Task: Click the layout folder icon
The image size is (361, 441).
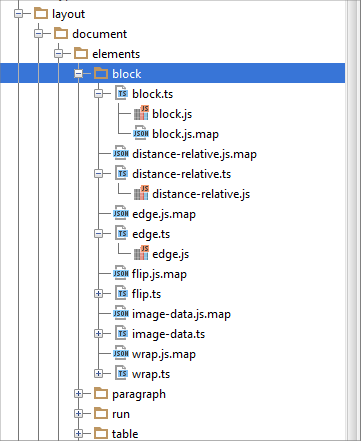Action: 41,14
